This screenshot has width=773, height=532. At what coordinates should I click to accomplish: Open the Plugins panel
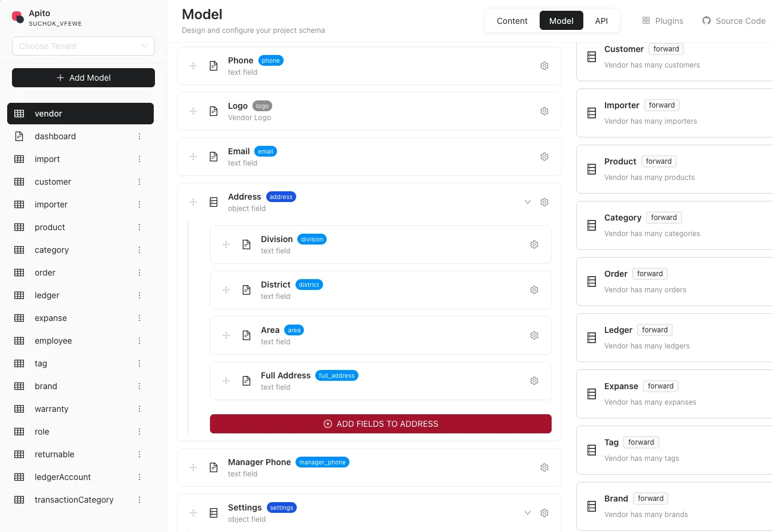pyautogui.click(x=662, y=20)
